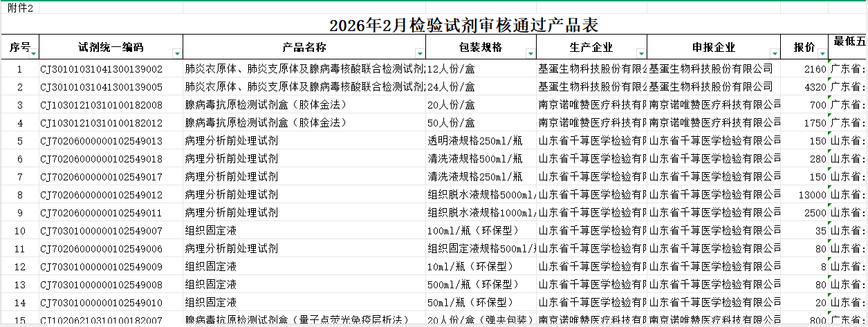868x327 pixels.
Task: Expand the 报价 column filter
Action: [822, 53]
